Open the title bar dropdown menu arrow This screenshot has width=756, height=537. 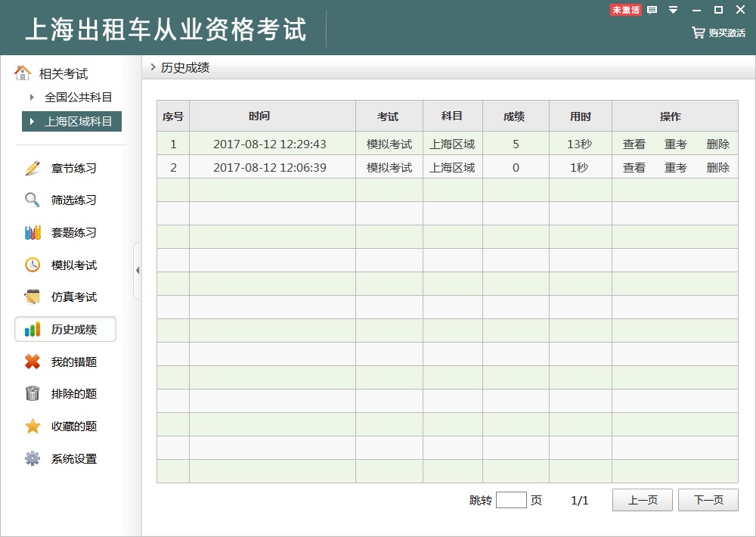click(674, 10)
